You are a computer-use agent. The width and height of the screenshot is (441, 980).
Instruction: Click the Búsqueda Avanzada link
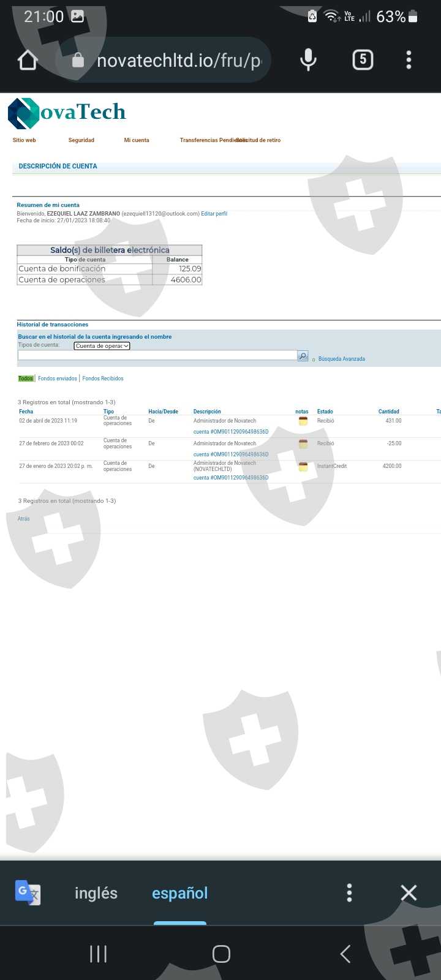click(342, 359)
